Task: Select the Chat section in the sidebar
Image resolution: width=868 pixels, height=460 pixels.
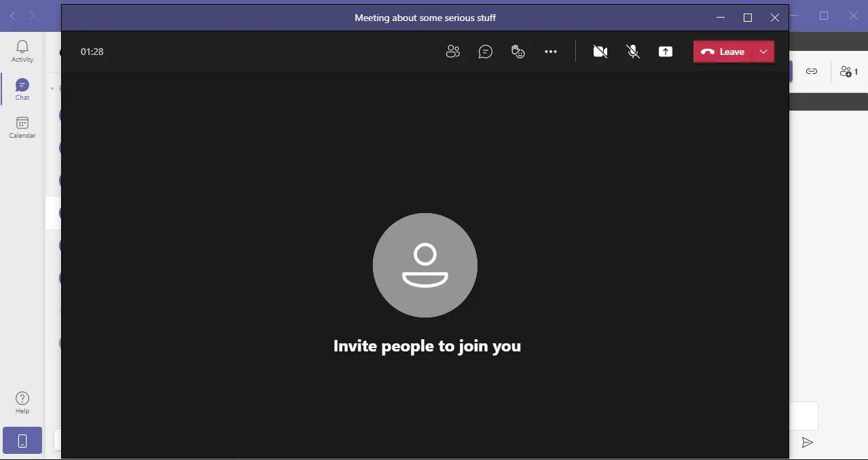Action: (x=21, y=87)
